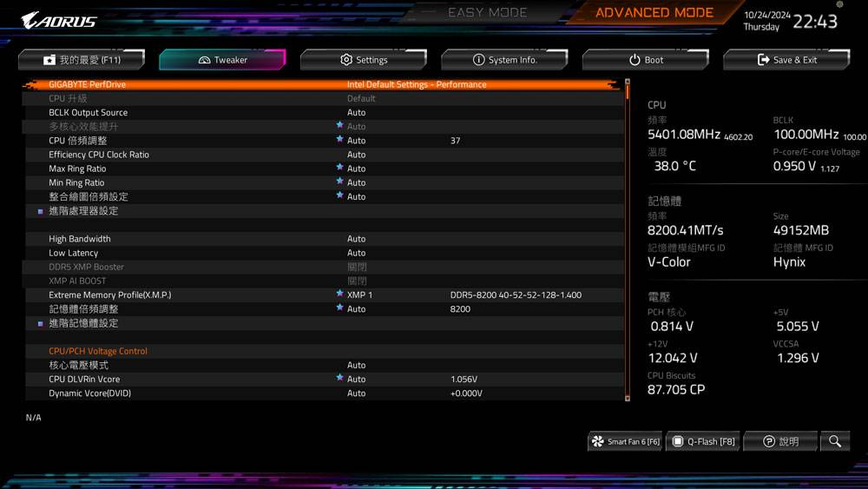The image size is (868, 489).
Task: Click the star beside CPU 倍頻調整 value
Action: 340,139
